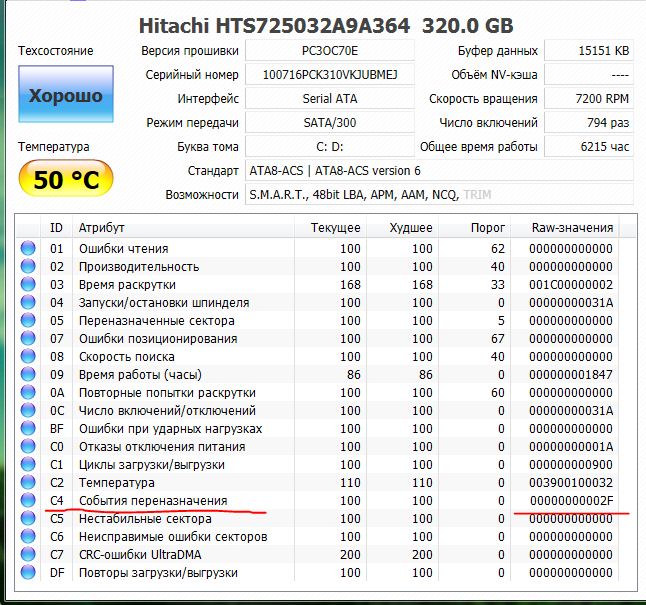Click status orb in C2 Температура row
The image size is (646, 605).
pos(28,482)
